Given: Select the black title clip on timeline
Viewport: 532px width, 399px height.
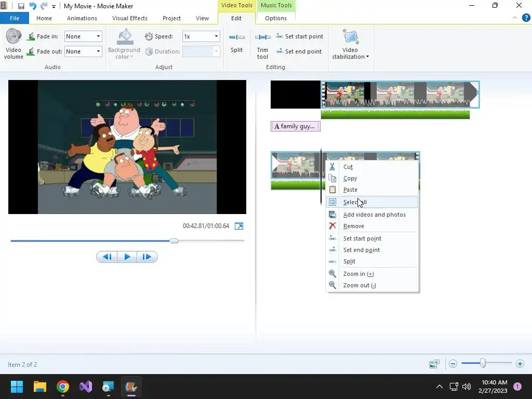Looking at the screenshot, I should [296, 95].
